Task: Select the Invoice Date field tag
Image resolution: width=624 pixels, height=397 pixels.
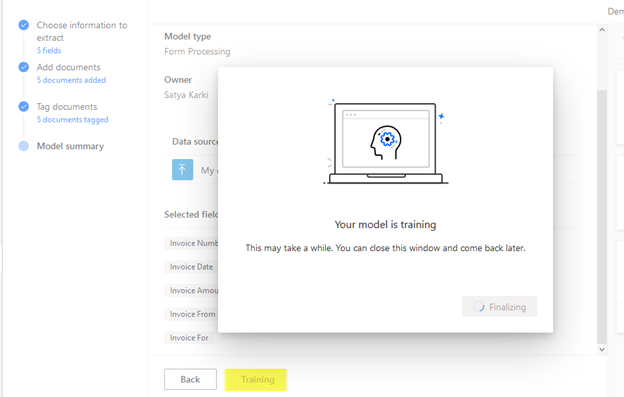Action: (x=191, y=267)
